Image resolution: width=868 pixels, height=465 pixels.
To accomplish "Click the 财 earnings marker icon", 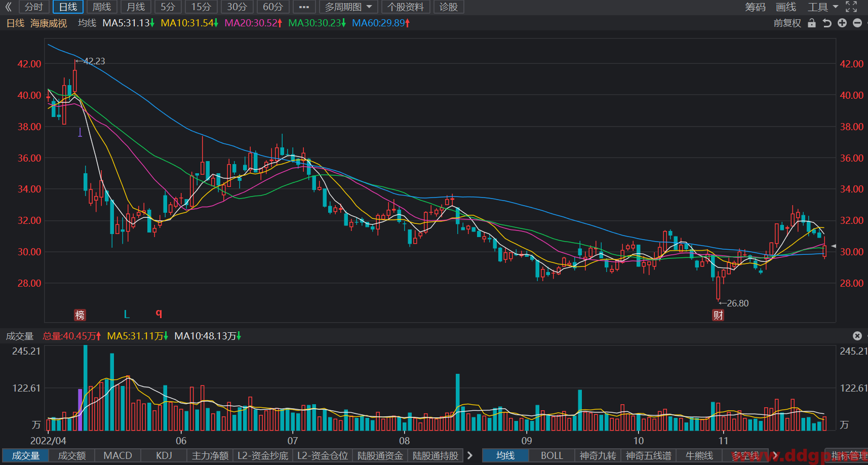I will pyautogui.click(x=718, y=315).
